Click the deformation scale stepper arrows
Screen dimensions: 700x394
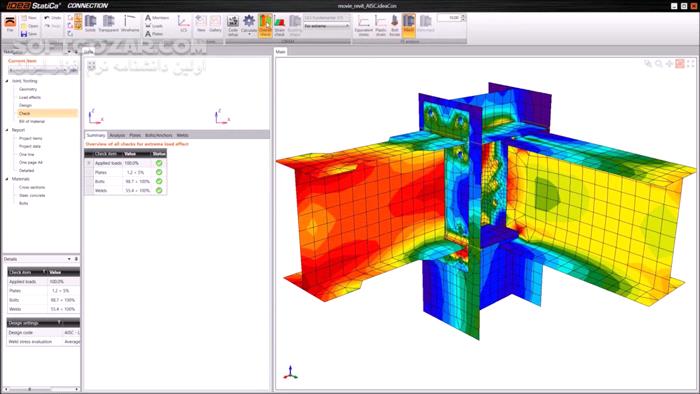463,17
